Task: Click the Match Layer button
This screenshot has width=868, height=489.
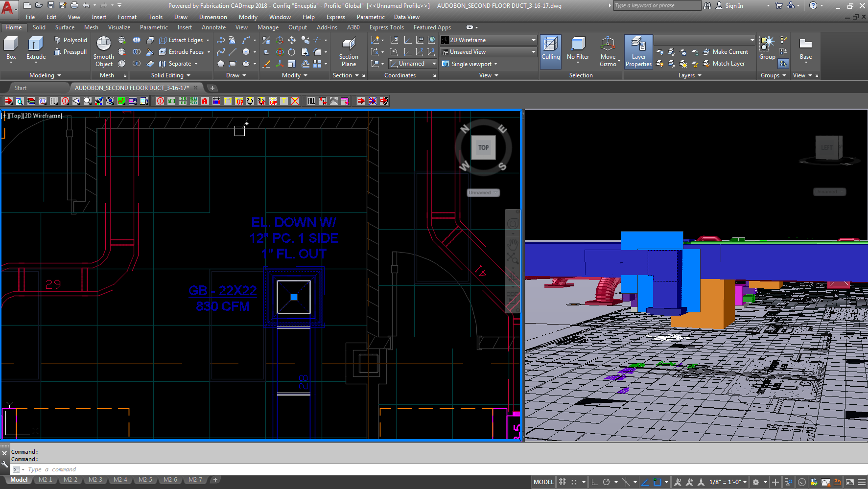Action: click(x=724, y=64)
